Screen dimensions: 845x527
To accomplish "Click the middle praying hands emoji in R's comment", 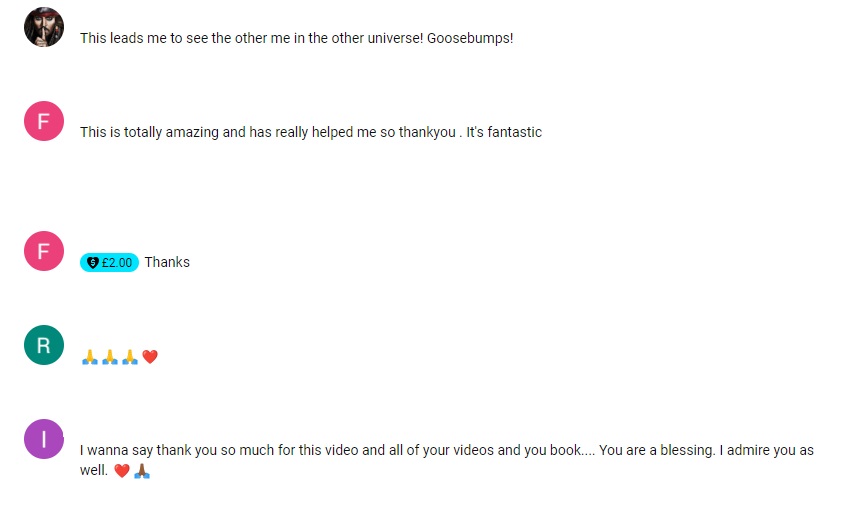I will (109, 357).
